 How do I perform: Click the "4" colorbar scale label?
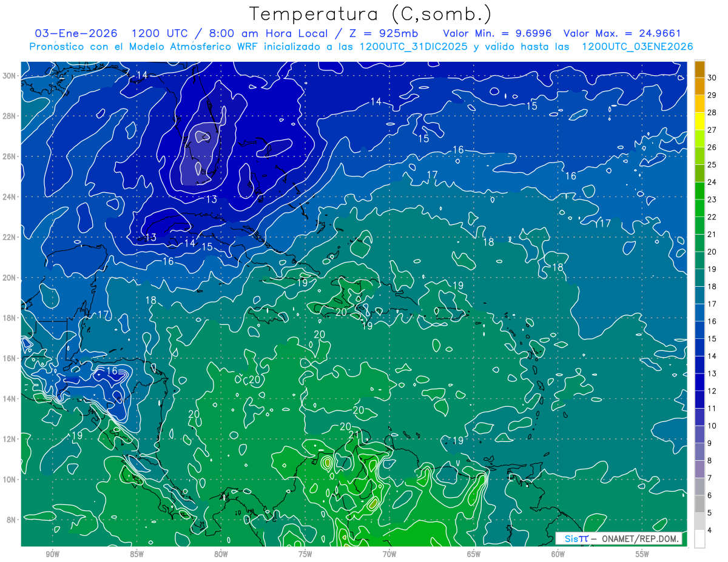tap(711, 530)
